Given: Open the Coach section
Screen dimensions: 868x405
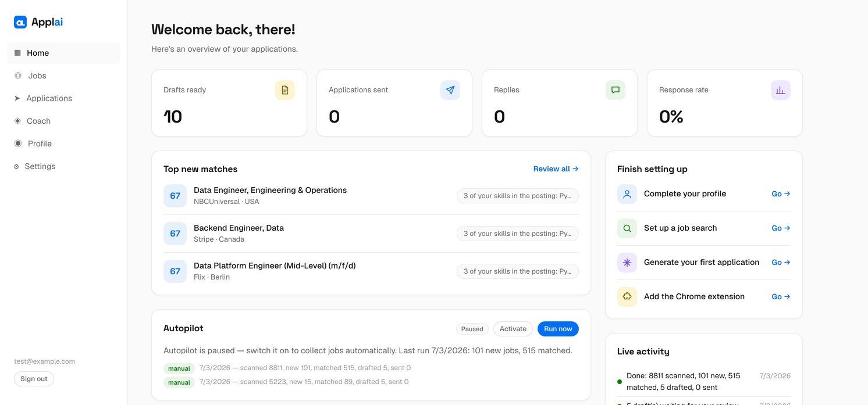Looking at the screenshot, I should point(64,121).
